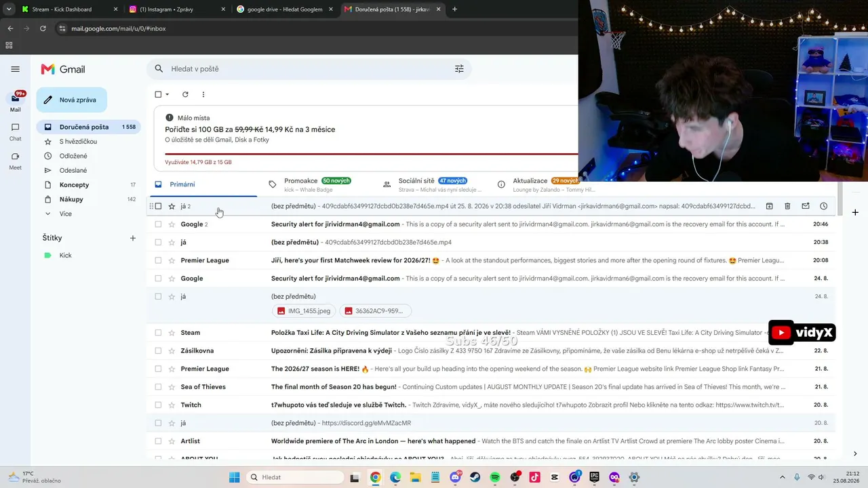This screenshot has height=488, width=868.
Task: Tick the select-all checkbox above inbox
Action: click(x=158, y=94)
